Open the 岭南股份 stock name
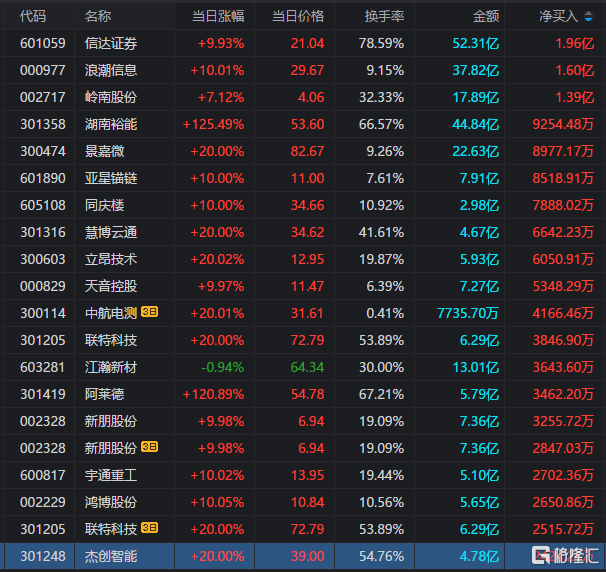The height and width of the screenshot is (572, 606). (x=111, y=97)
